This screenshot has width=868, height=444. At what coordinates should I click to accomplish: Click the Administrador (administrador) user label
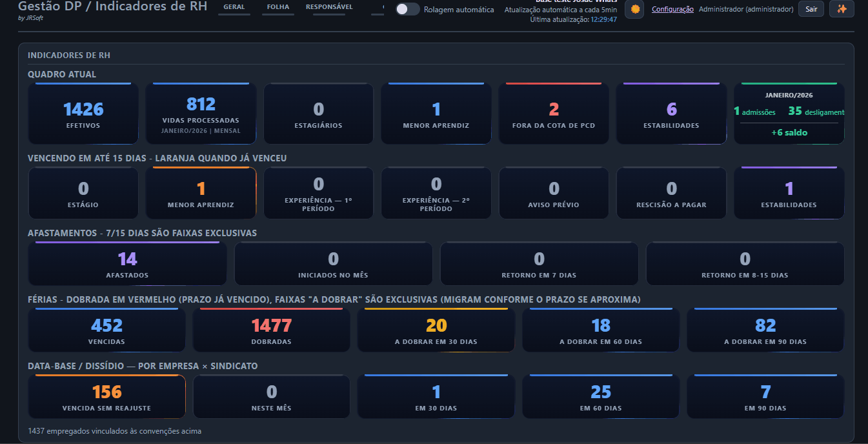(746, 9)
